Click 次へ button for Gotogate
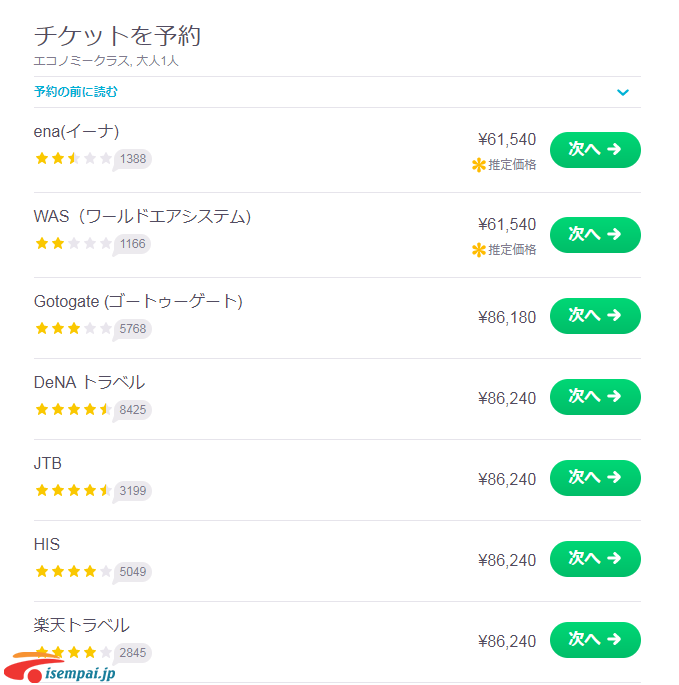 pos(595,316)
